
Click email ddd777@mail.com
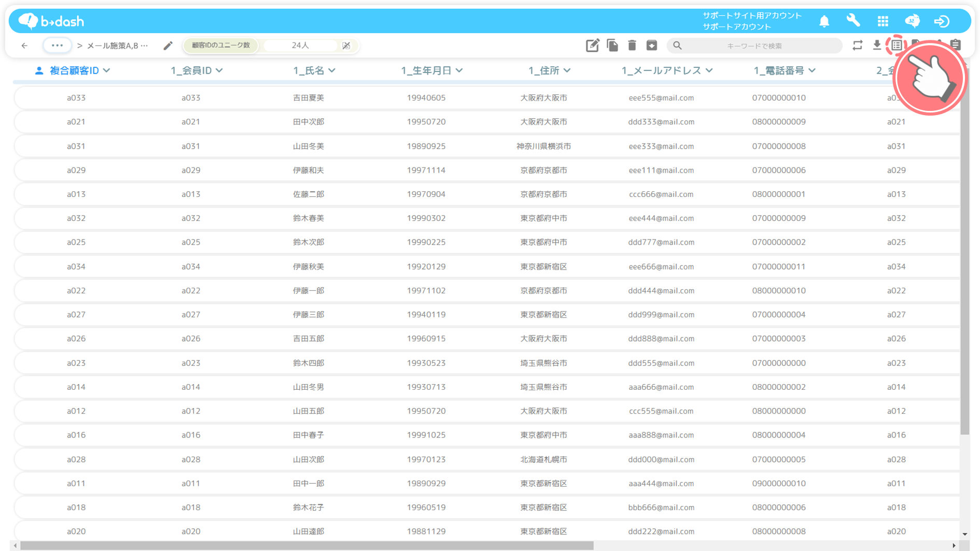tap(661, 242)
